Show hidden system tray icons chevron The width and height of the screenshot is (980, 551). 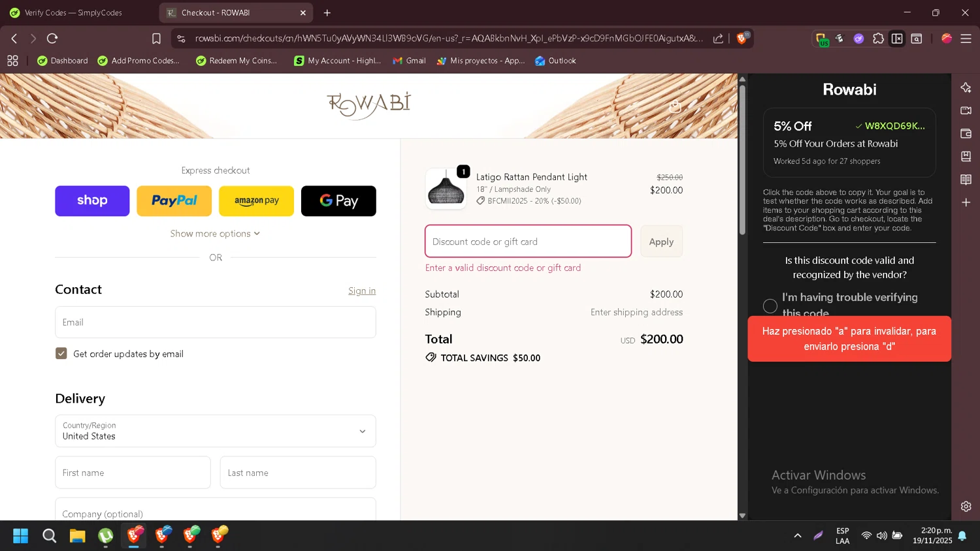798,536
